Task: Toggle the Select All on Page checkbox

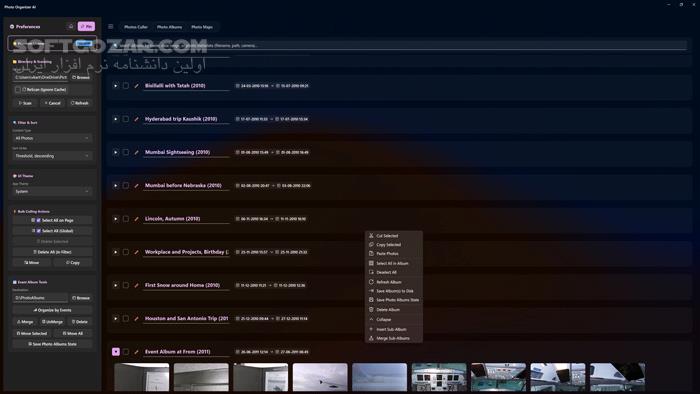Action: [38, 220]
